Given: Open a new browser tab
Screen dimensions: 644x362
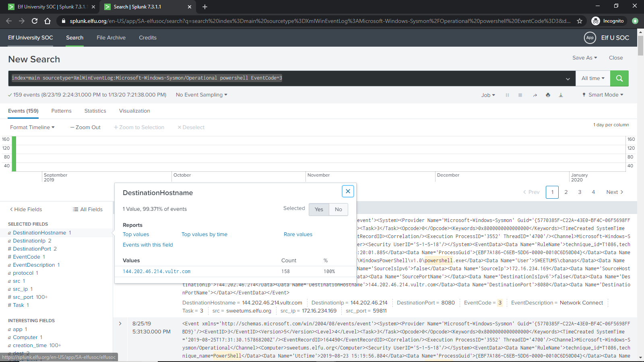Looking at the screenshot, I should point(205,7).
